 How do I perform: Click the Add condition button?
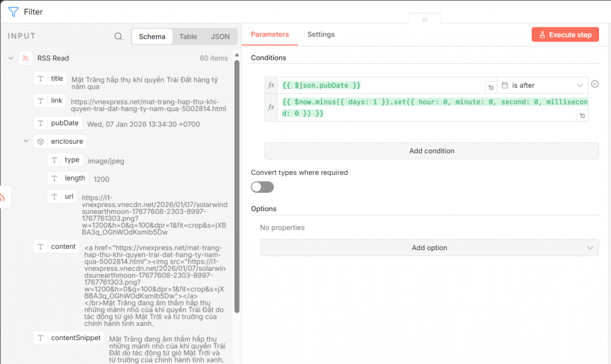pyautogui.click(x=431, y=151)
